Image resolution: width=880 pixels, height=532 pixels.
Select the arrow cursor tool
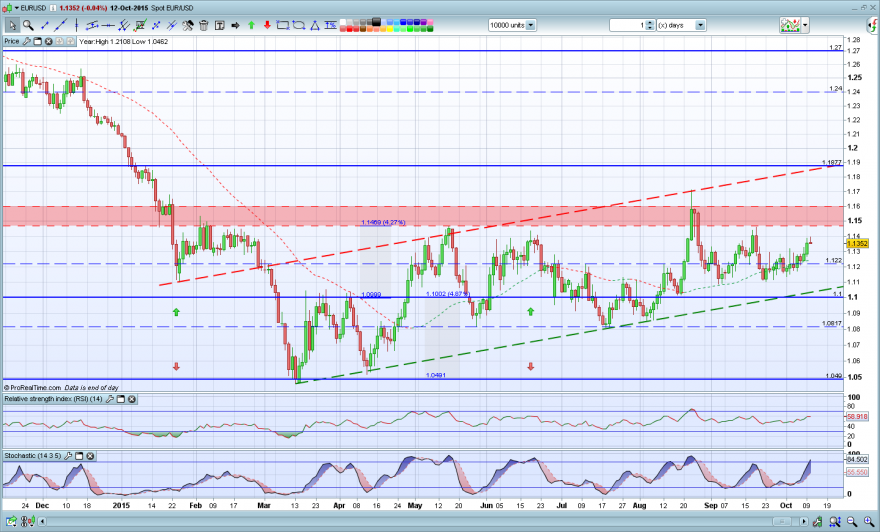coord(12,25)
